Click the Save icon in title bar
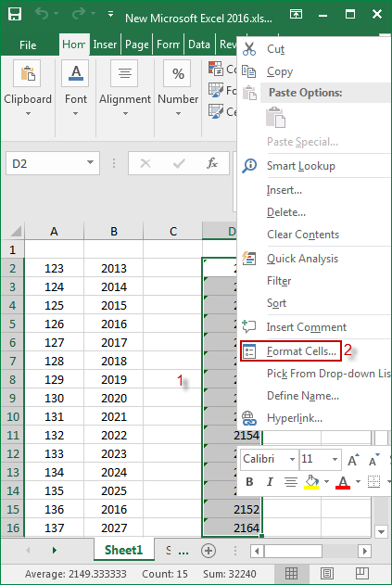This screenshot has width=392, height=585. click(x=15, y=15)
